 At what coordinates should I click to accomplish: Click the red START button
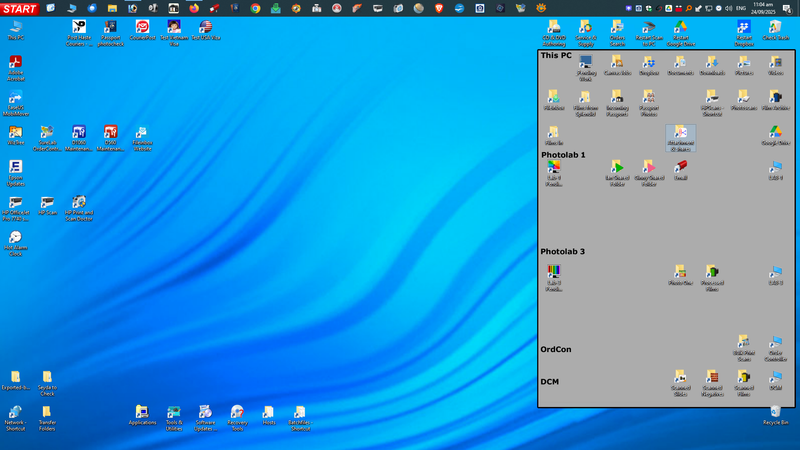pyautogui.click(x=19, y=8)
